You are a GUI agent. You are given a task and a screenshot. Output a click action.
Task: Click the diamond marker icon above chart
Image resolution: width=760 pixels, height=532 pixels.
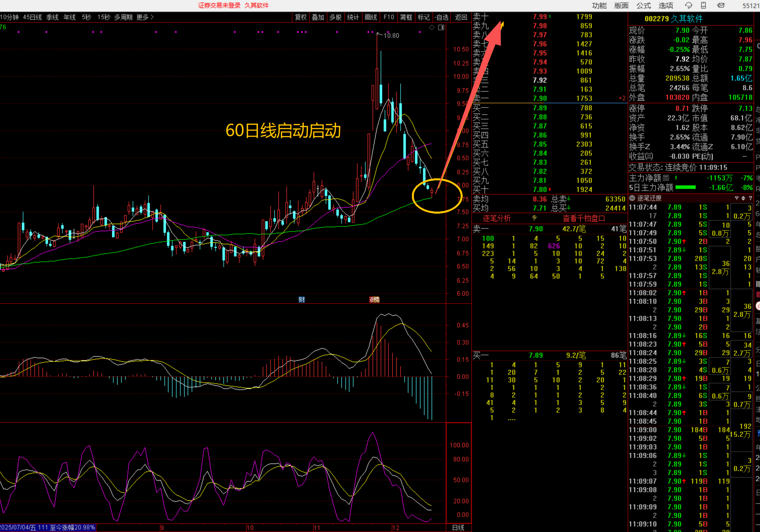(432, 28)
